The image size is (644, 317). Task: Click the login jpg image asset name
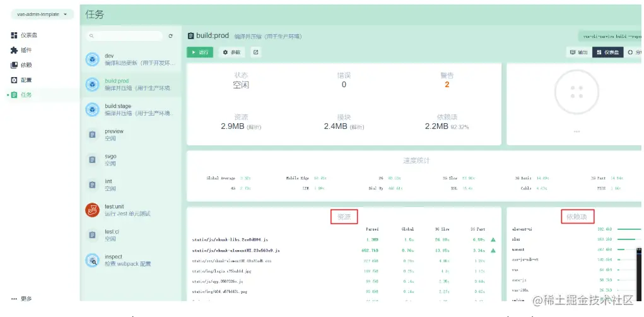coord(221,271)
